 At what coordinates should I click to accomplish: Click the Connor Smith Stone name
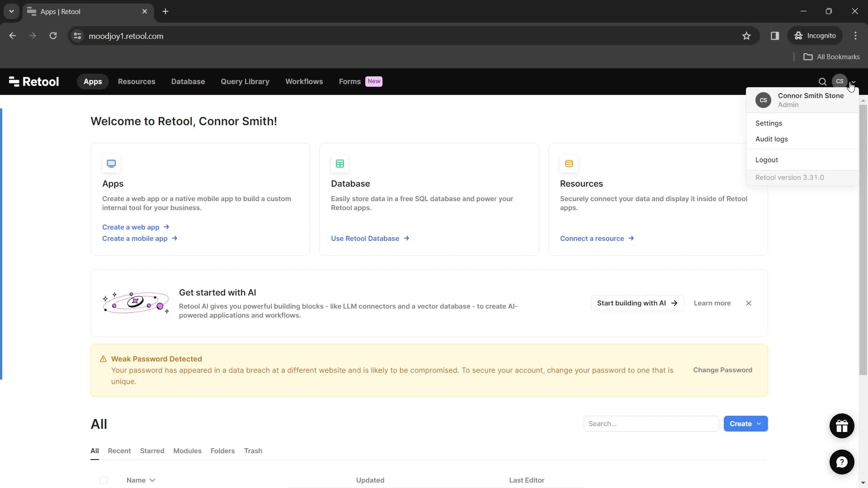pyautogui.click(x=811, y=95)
